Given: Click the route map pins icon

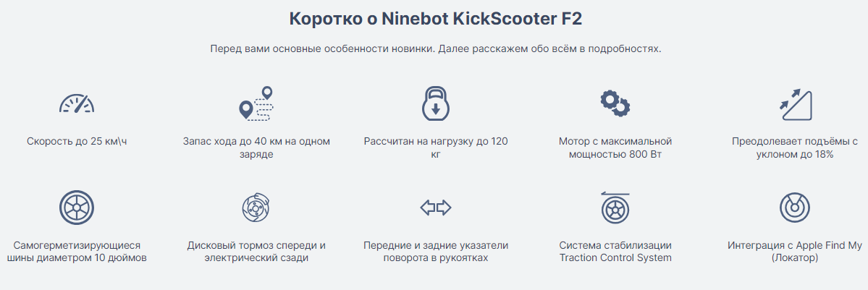Looking at the screenshot, I should [x=256, y=103].
